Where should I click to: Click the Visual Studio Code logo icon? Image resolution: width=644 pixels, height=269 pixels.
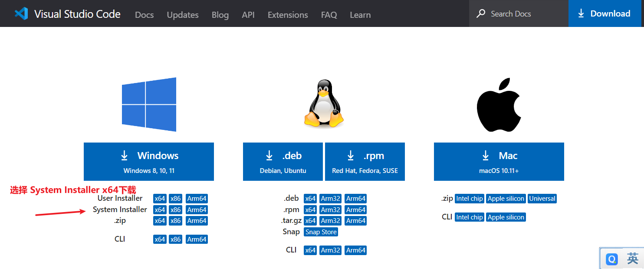tap(21, 14)
